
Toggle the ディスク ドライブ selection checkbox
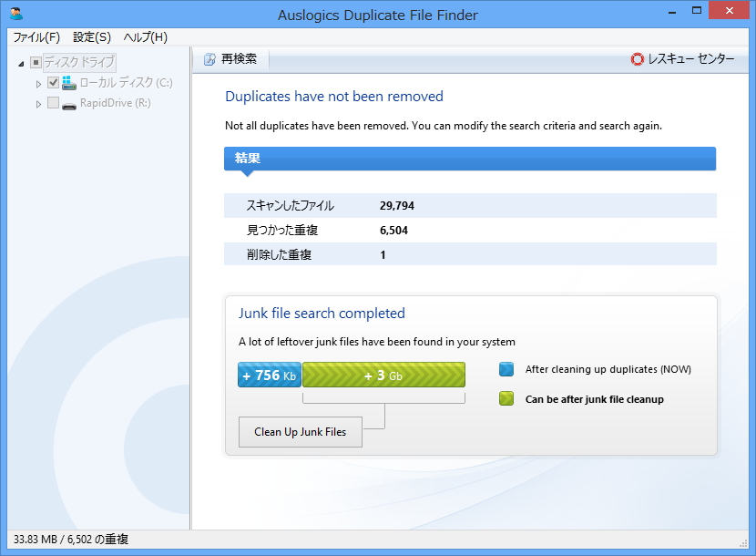pyautogui.click(x=34, y=62)
